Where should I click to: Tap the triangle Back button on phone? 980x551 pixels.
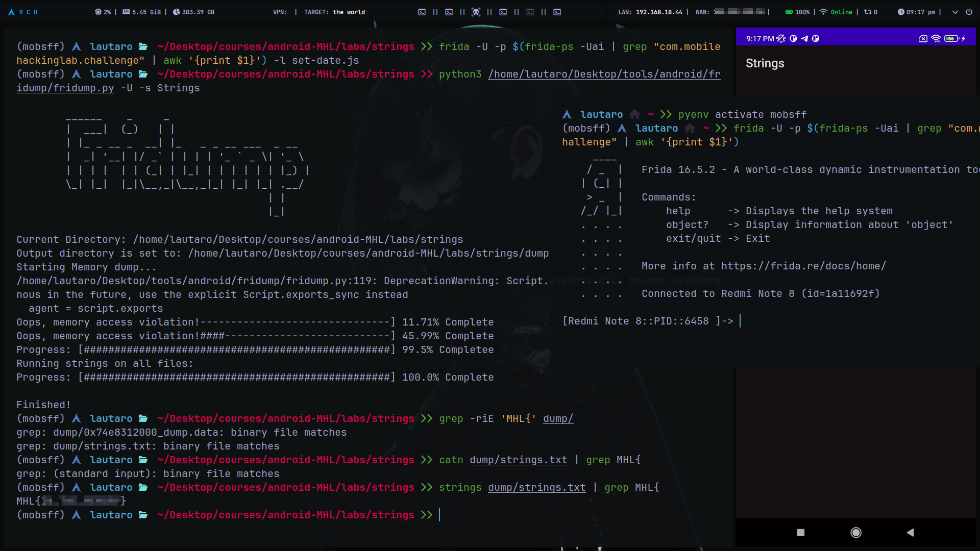click(910, 532)
